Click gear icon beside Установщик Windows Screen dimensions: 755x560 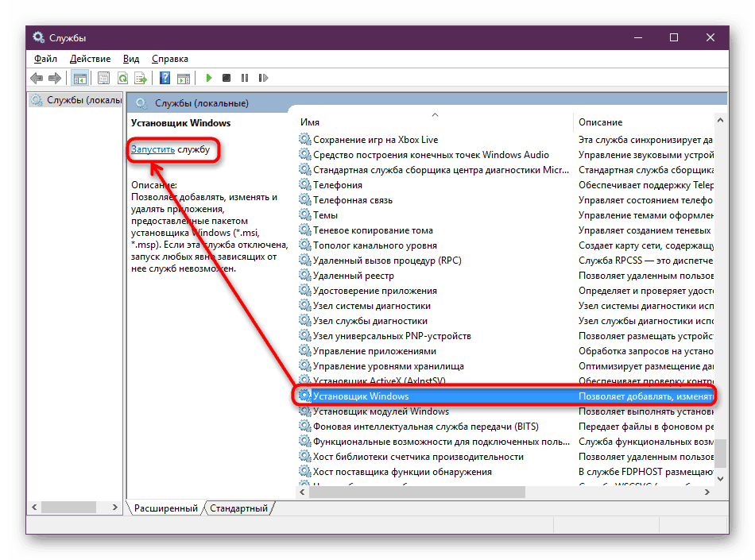click(305, 396)
